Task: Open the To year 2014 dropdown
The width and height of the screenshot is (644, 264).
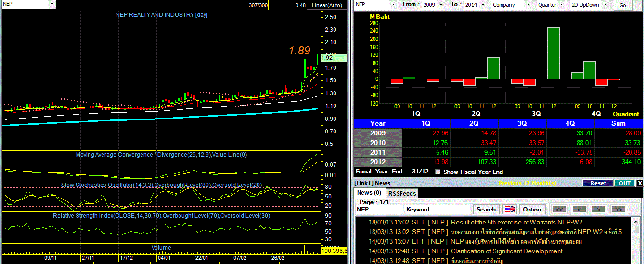Action: click(x=483, y=5)
